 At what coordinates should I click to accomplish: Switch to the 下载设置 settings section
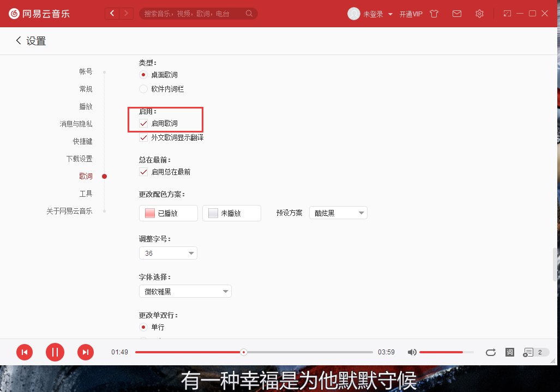pos(81,159)
